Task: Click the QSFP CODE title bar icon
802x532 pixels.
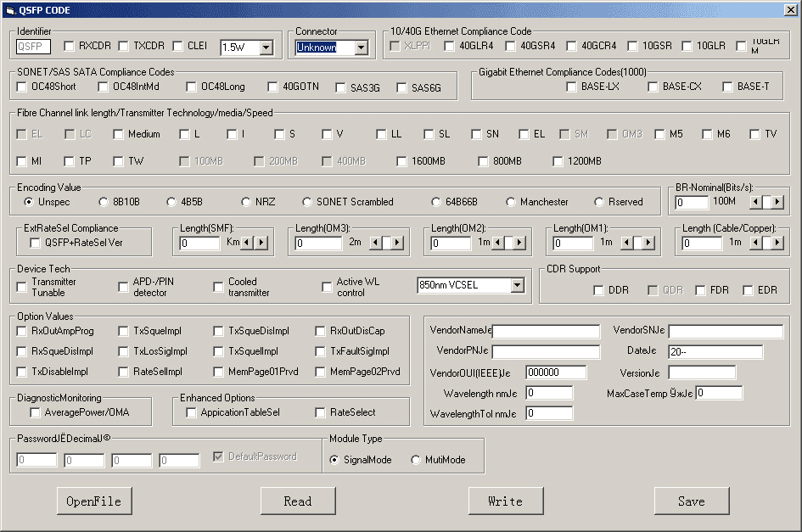Action: click(9, 10)
